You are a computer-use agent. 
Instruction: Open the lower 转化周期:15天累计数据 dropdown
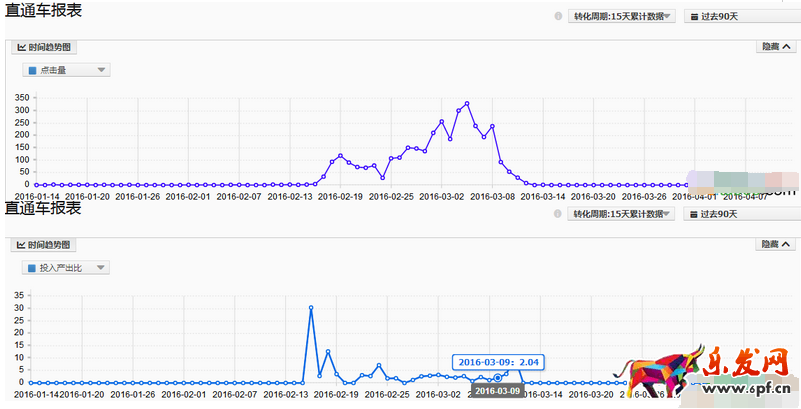pyautogui.click(x=622, y=214)
